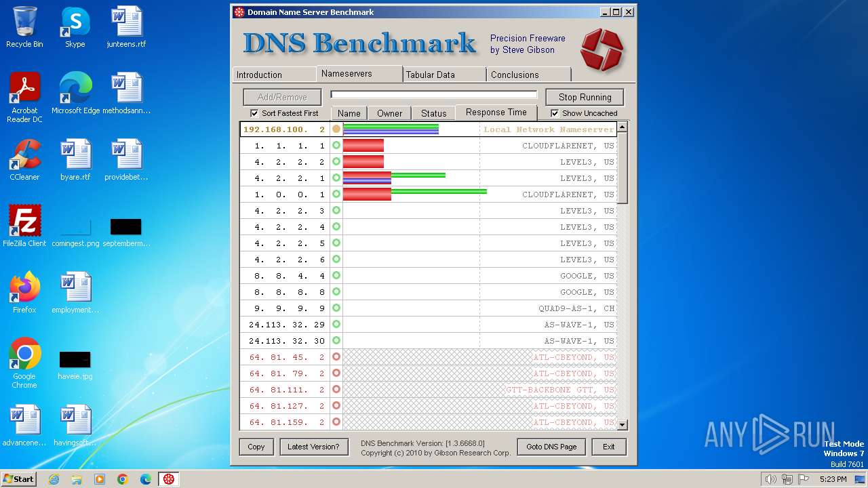Open the Recycle Bin desktop icon

tap(24, 27)
